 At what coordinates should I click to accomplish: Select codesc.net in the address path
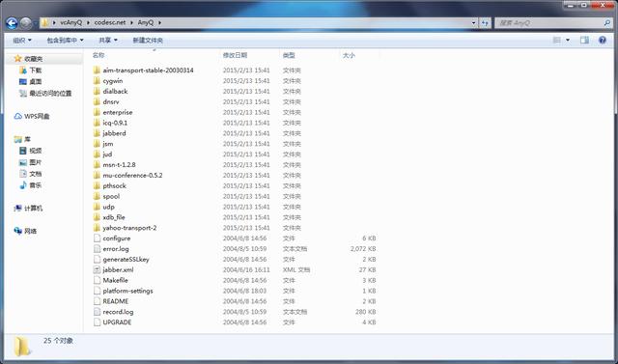pyautogui.click(x=110, y=22)
